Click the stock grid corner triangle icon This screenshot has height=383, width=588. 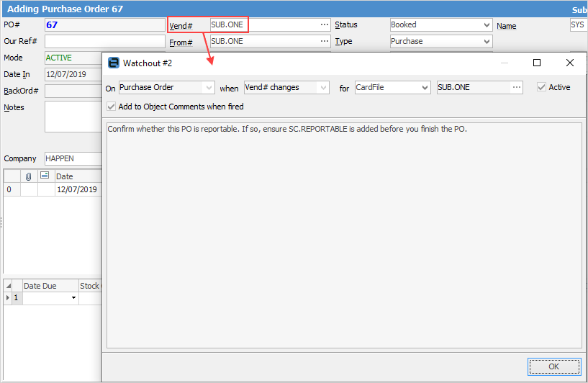click(x=8, y=286)
